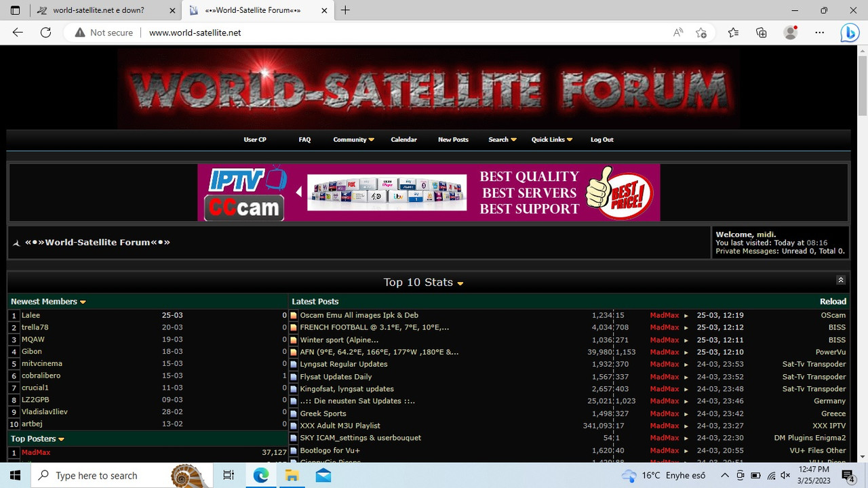Open the weather widget showing 16°C
Viewport: 868px width, 488px height.
[663, 476]
